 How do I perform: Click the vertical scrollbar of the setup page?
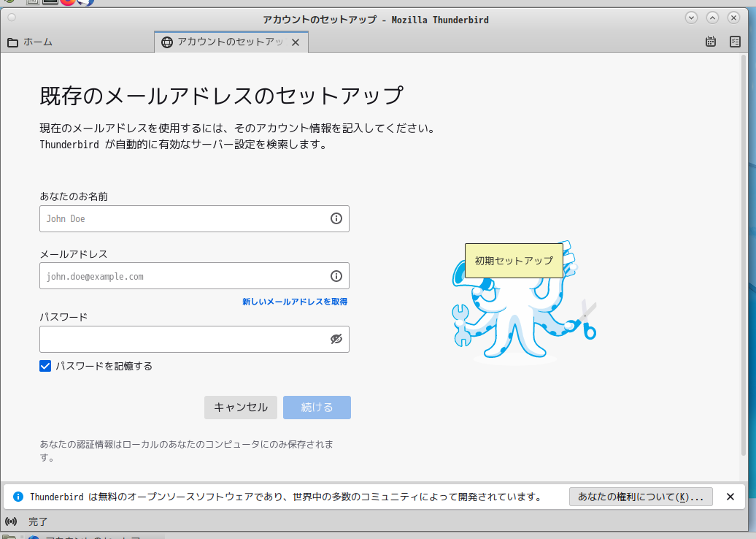point(743,255)
